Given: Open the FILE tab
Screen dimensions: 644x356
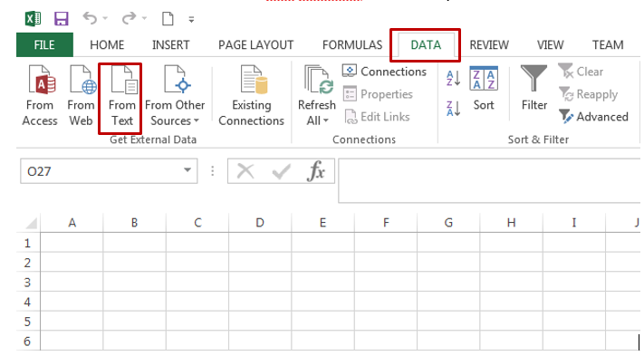Looking at the screenshot, I should (x=44, y=44).
